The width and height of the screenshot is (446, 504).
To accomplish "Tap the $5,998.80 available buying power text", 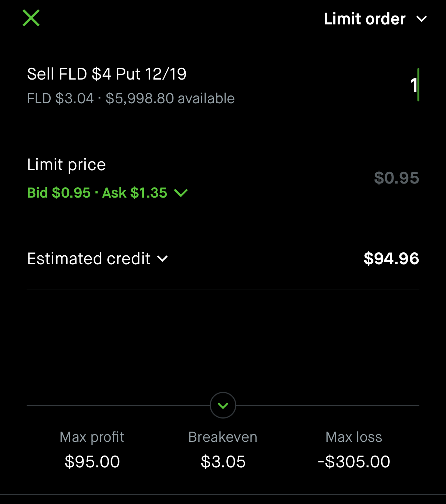I will tap(170, 98).
